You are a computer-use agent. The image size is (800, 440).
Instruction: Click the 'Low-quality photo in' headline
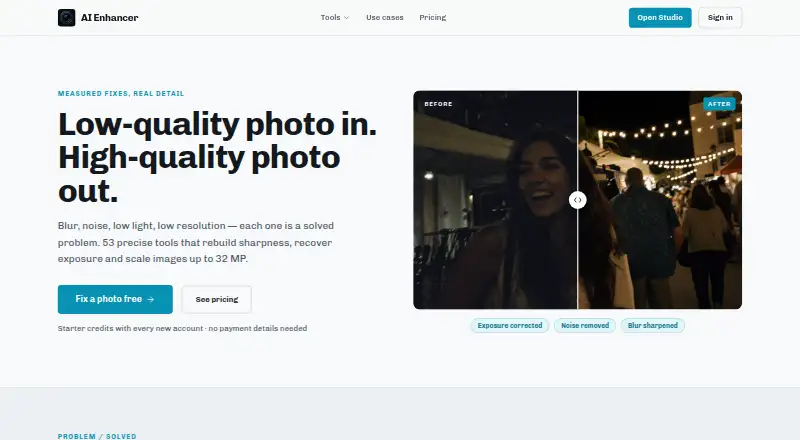[217, 157]
